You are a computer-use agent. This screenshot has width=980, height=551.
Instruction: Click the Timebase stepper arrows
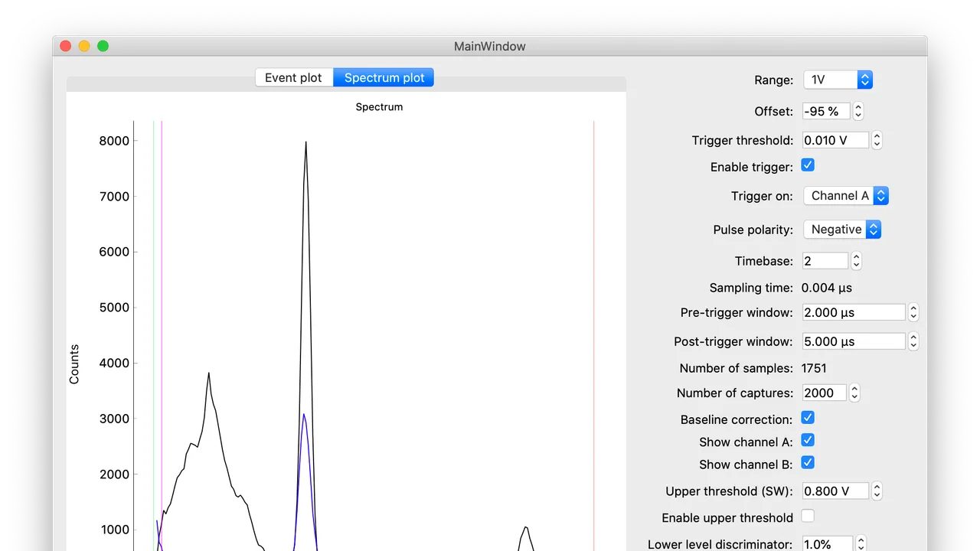(x=857, y=261)
